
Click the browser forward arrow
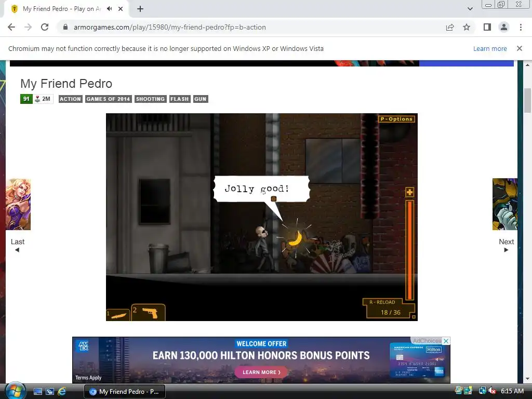[x=28, y=27]
